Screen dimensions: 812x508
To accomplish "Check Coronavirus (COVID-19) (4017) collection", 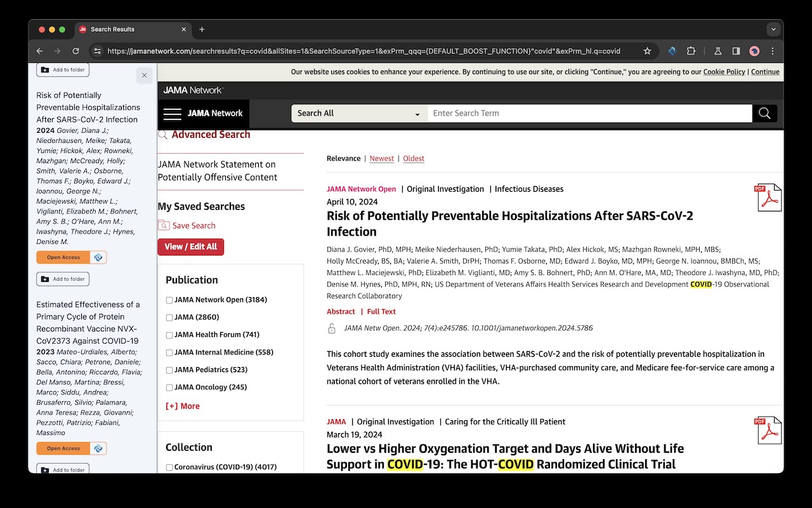I will 169,467.
